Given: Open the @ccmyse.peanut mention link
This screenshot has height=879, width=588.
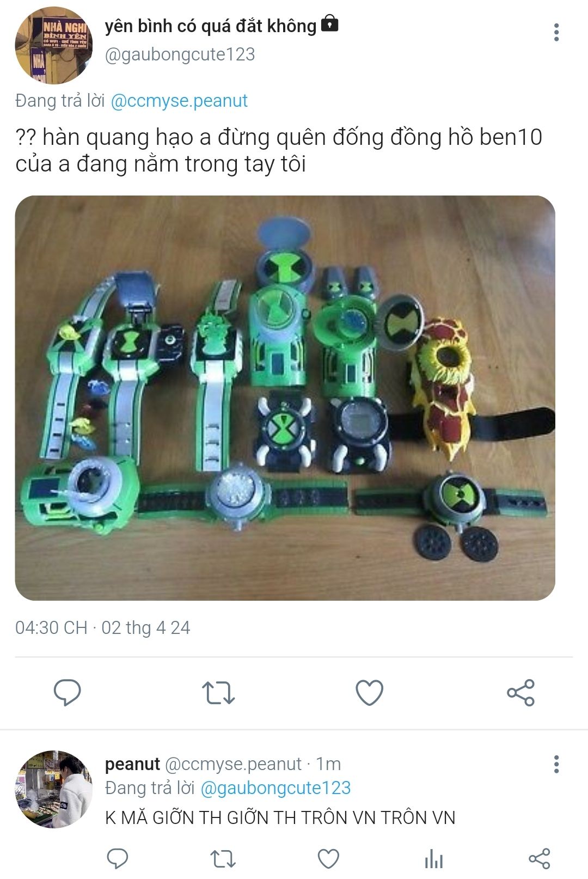Looking at the screenshot, I should pos(179,101).
